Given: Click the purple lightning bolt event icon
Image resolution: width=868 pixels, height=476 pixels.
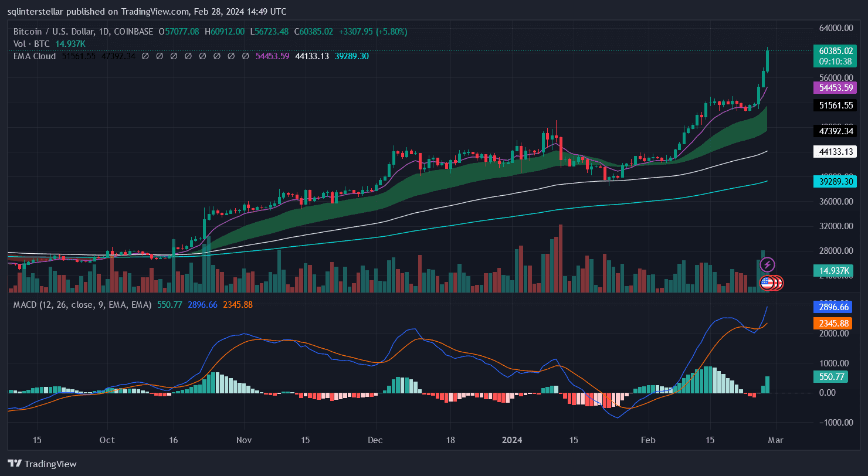Looking at the screenshot, I should (x=768, y=265).
